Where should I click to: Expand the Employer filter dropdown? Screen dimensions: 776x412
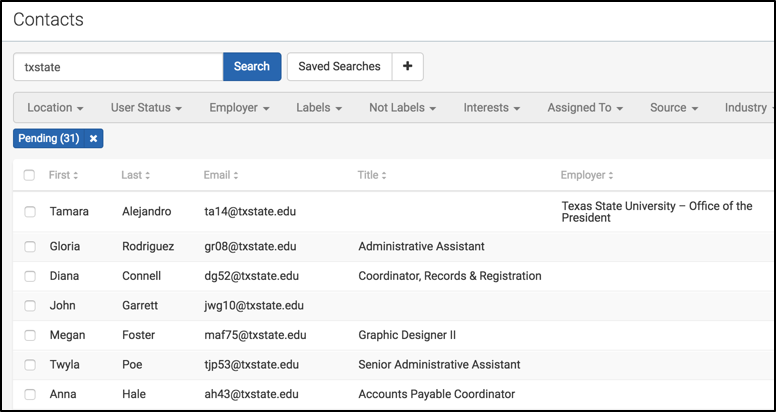point(239,107)
